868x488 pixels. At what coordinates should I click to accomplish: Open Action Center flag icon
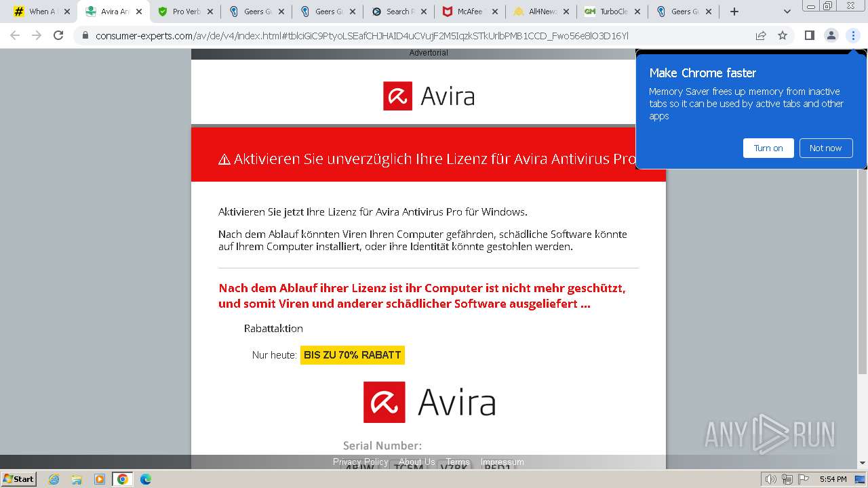[803, 479]
